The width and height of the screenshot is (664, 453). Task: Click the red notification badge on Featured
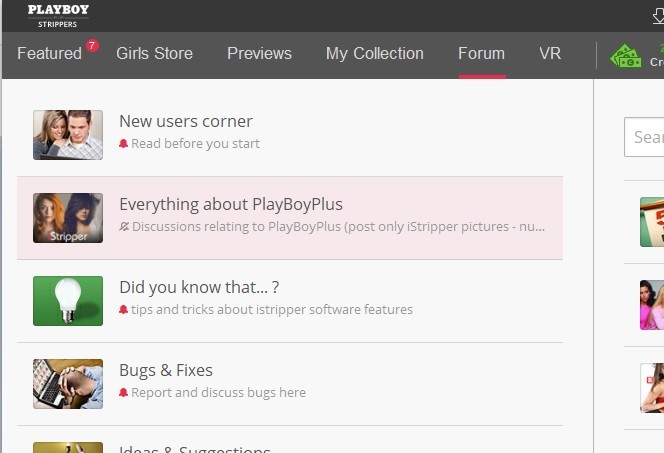92,45
